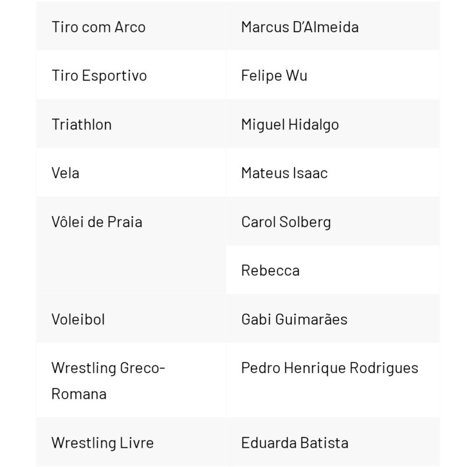Select Gabi Guimarães name
This screenshot has width=476, height=467.
pos(294,319)
